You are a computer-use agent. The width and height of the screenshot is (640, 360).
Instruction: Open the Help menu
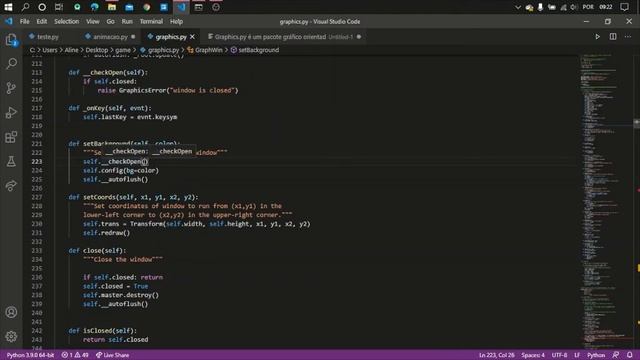176,21
